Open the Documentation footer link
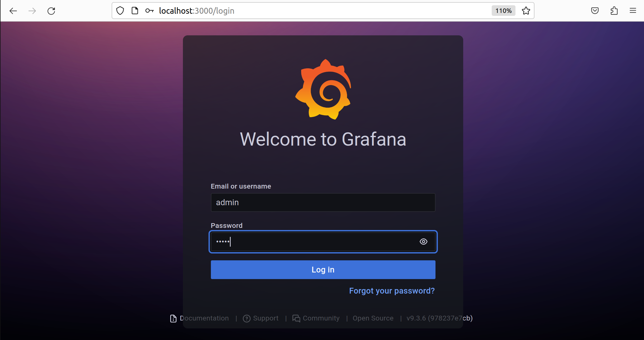 204,318
